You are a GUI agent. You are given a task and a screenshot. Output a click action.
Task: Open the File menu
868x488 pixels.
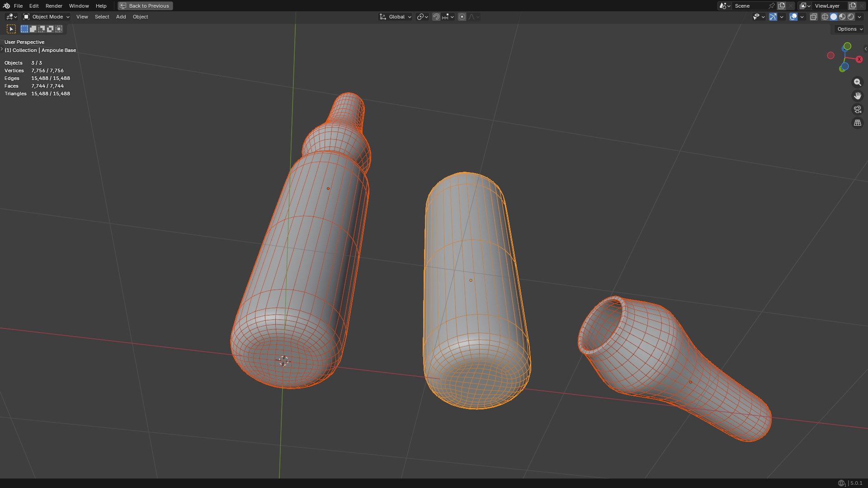[x=18, y=6]
